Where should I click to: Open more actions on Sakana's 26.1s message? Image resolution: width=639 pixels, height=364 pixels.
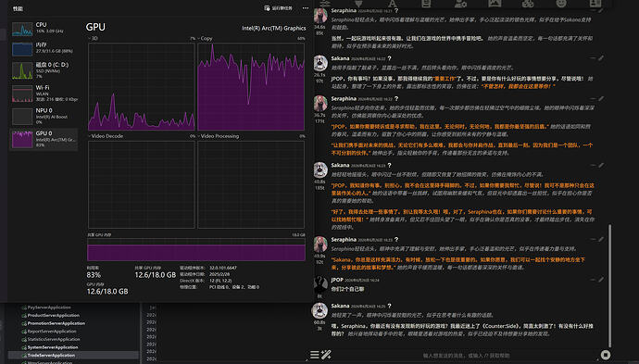click(593, 58)
